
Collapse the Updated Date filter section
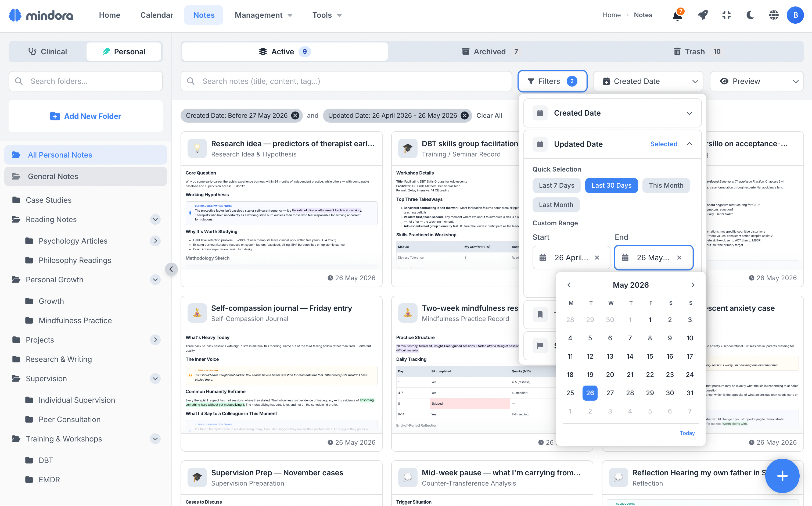612,144
